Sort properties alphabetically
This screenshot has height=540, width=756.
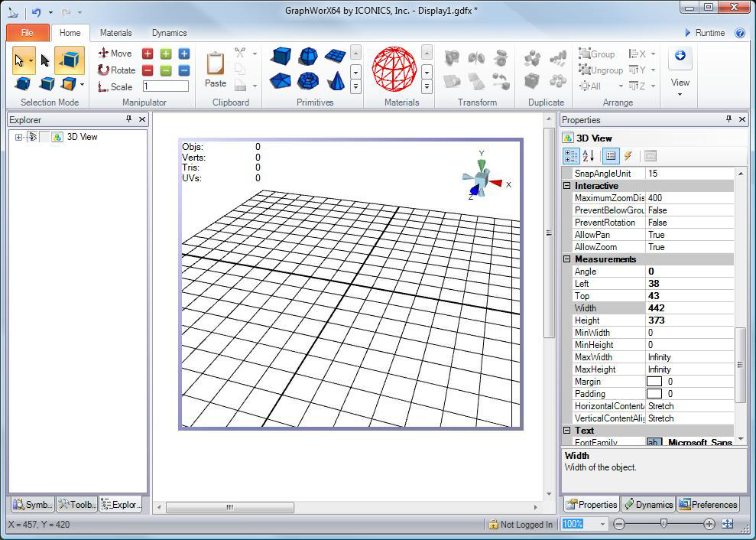point(589,156)
